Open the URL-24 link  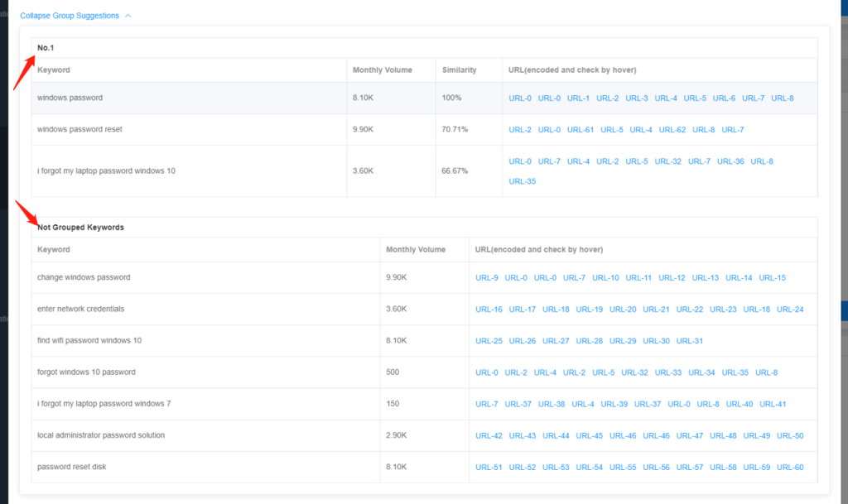790,310
